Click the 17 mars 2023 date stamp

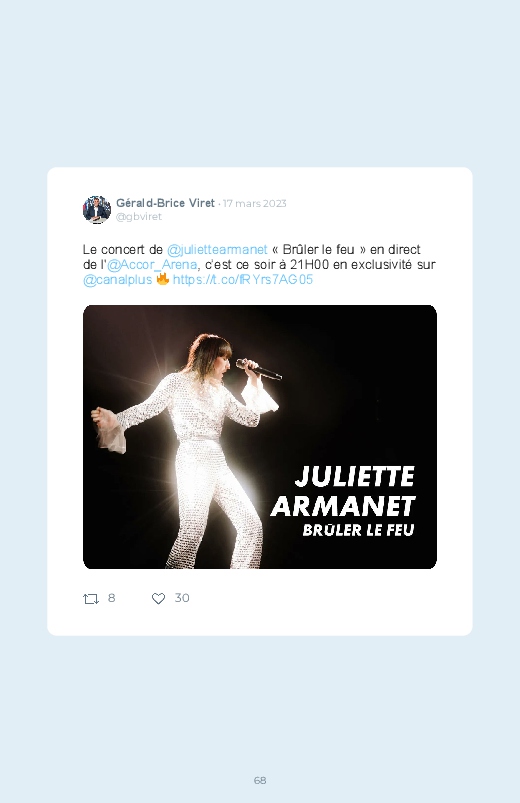click(255, 203)
